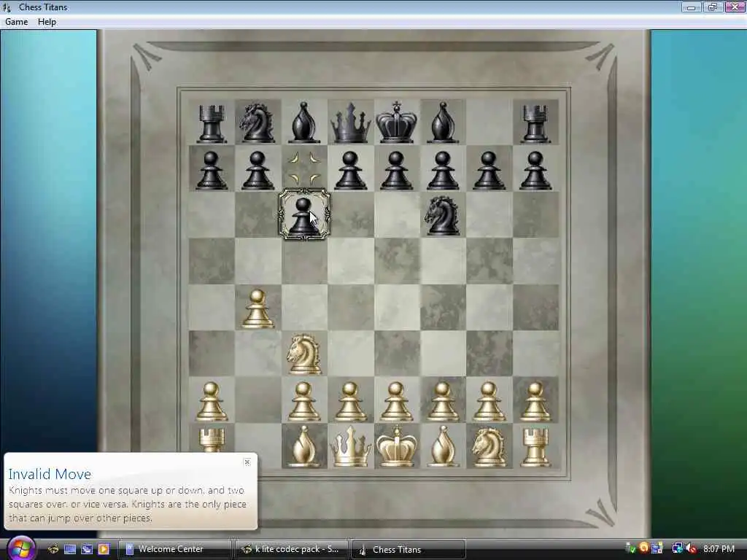Click the black knight on f6
Image resolution: width=747 pixels, height=560 pixels.
[443, 215]
